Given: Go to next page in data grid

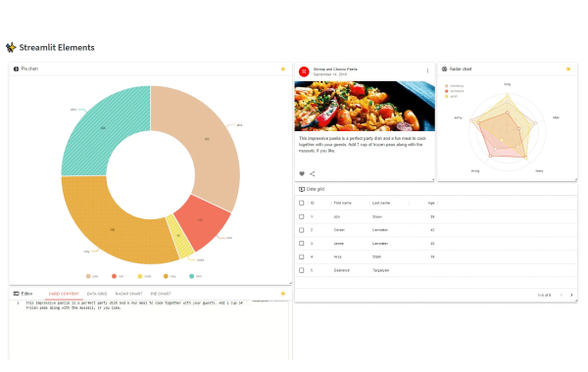Looking at the screenshot, I should [x=571, y=295].
